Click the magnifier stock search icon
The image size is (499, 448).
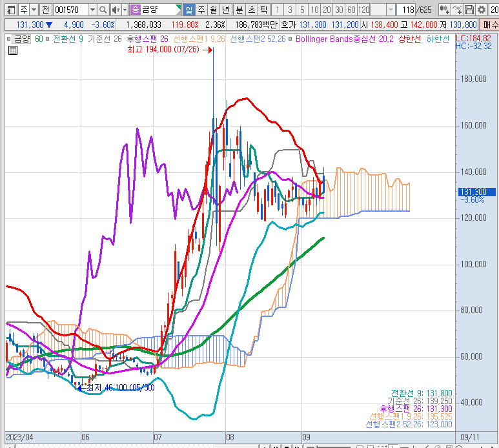pos(103,10)
